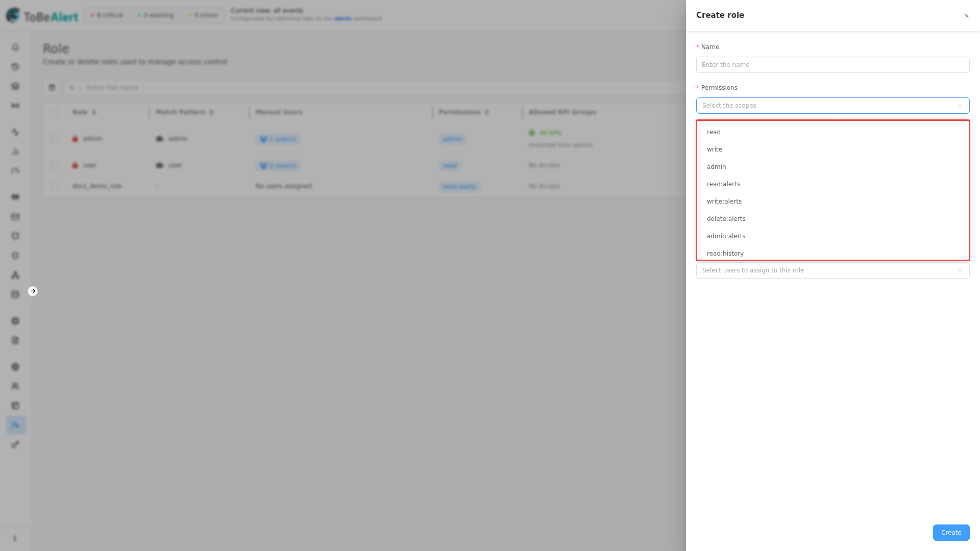
Task: Click the cube sidebar icon
Action: (x=15, y=86)
